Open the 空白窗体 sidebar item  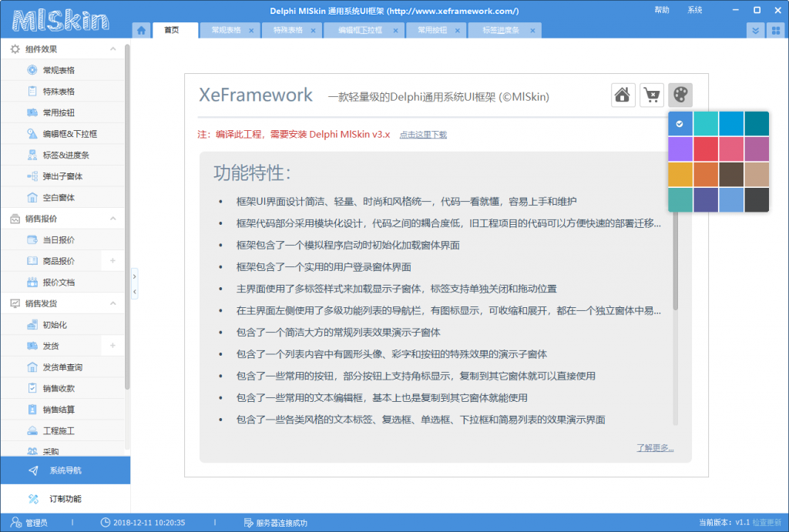(x=62, y=197)
